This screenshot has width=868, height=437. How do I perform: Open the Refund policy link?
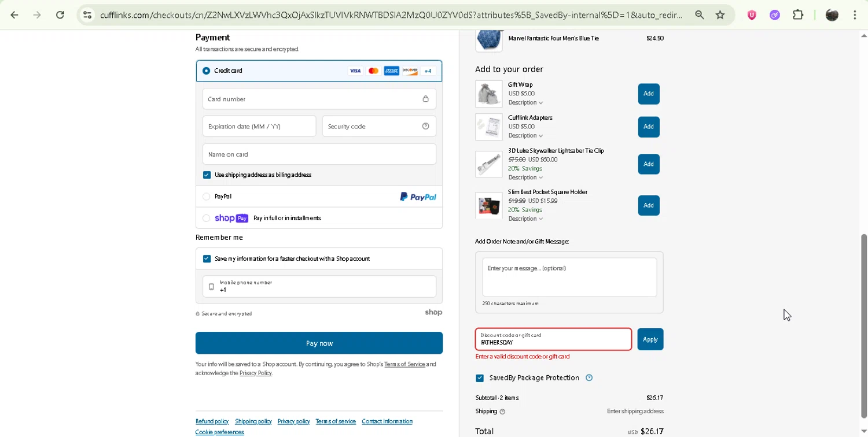[x=212, y=421]
